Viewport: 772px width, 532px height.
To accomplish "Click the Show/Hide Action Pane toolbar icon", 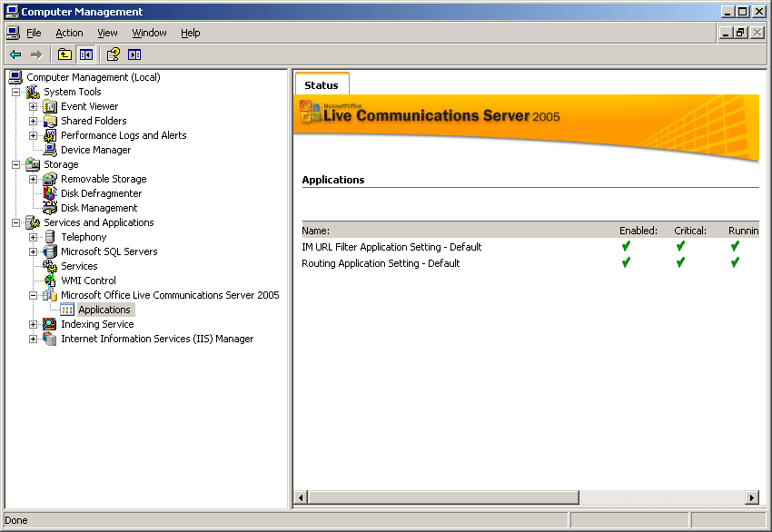I will coord(134,54).
